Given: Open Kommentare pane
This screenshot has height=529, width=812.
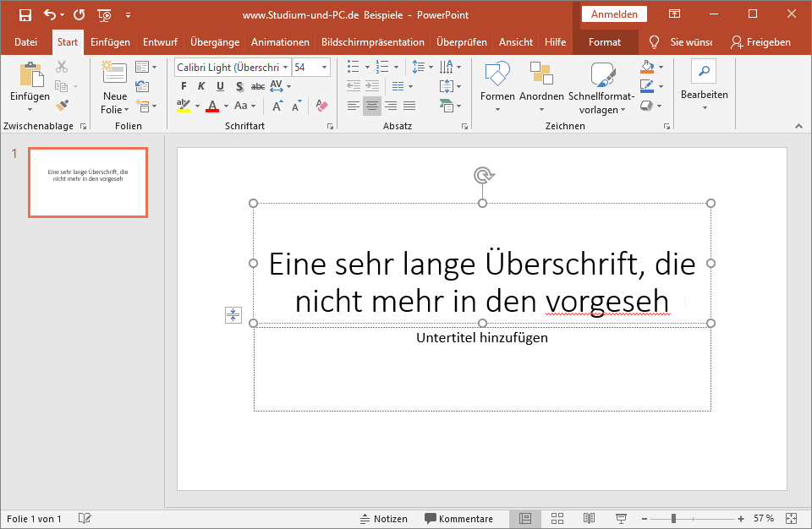Looking at the screenshot, I should (x=458, y=519).
